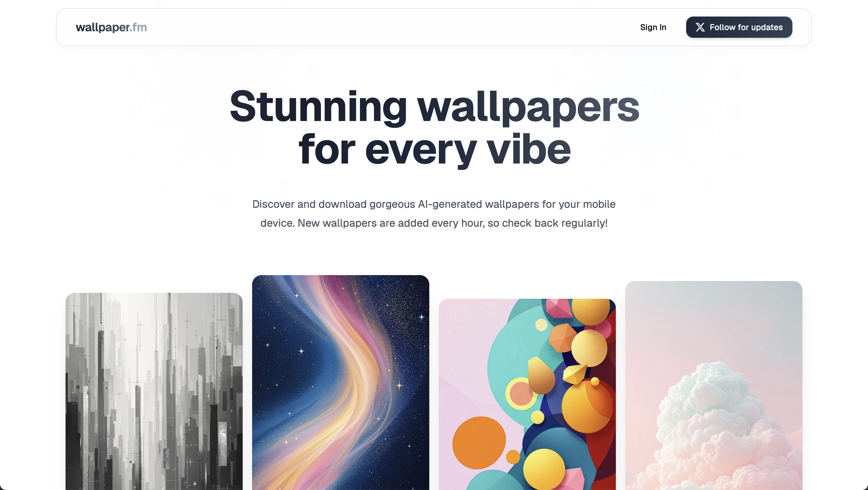Click the fluffy cloud in the pastel wallpaper

(721, 425)
